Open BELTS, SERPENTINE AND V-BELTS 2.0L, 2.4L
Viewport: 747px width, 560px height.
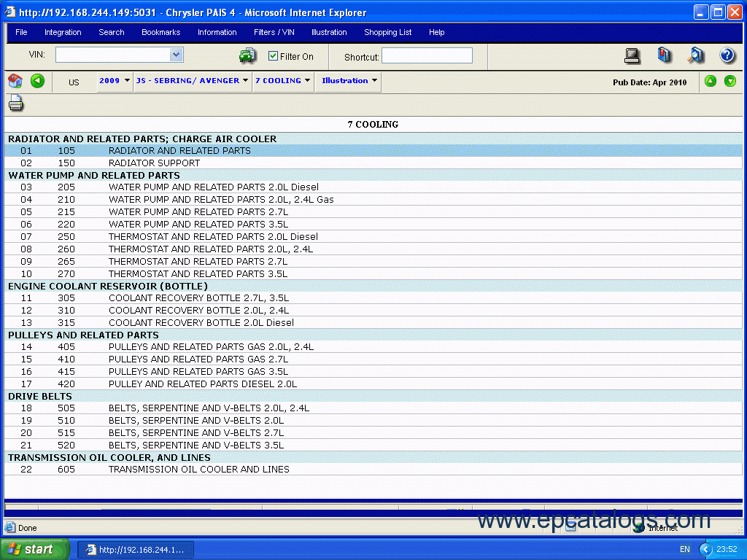tap(373, 408)
